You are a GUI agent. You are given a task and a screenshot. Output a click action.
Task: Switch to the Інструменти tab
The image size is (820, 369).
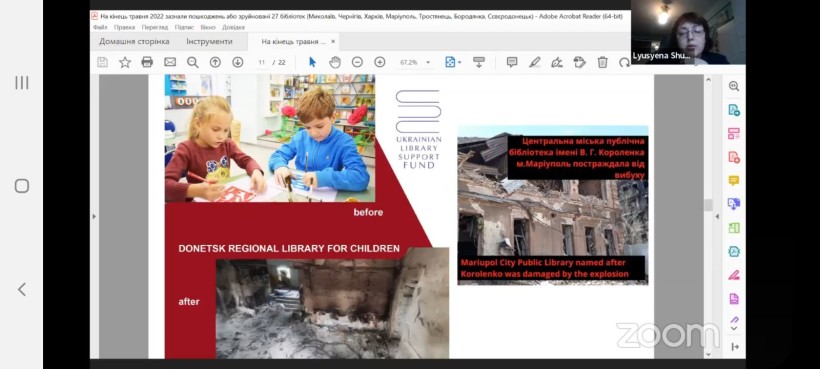(209, 41)
